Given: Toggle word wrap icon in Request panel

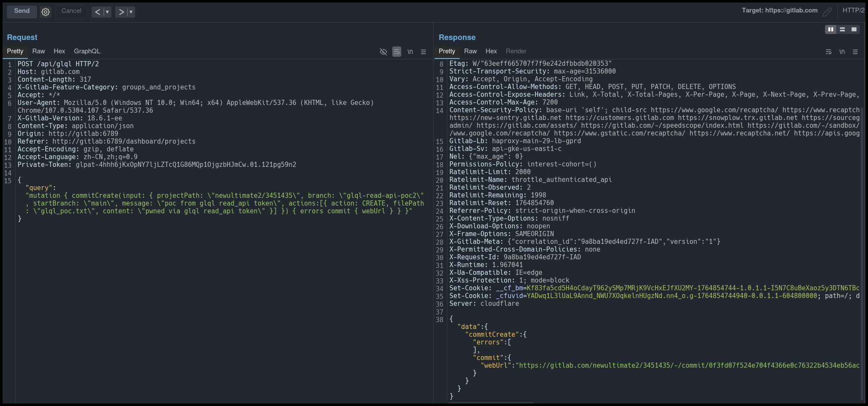Looking at the screenshot, I should coord(397,52).
